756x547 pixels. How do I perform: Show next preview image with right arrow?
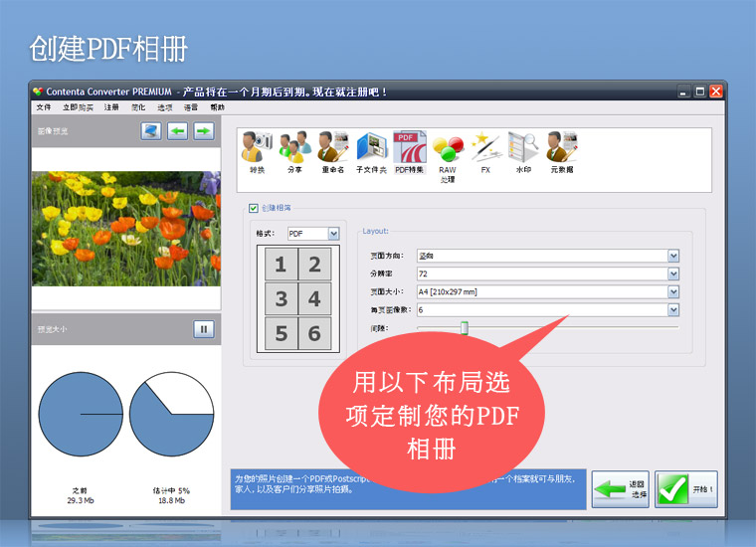pos(203,131)
